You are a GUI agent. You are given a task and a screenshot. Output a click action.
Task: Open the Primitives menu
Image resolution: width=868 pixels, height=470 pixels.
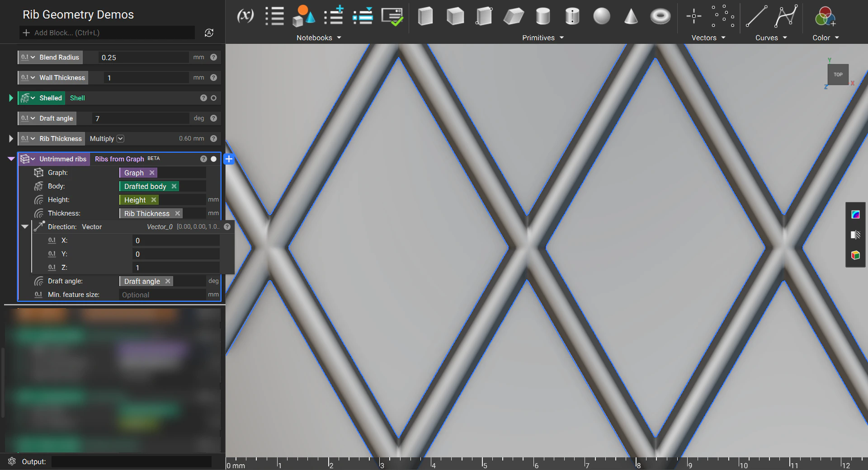click(542, 38)
